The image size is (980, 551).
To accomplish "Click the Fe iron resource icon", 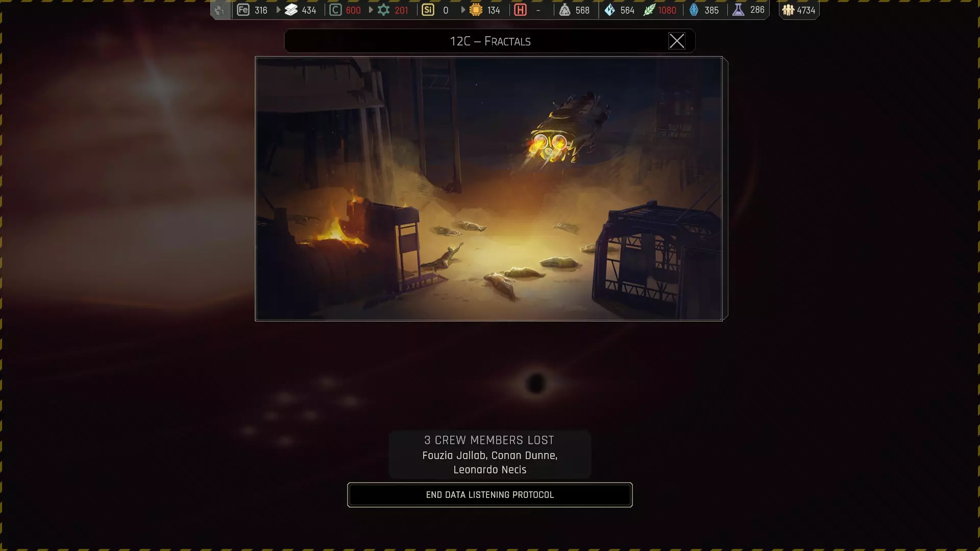I will tap(243, 10).
